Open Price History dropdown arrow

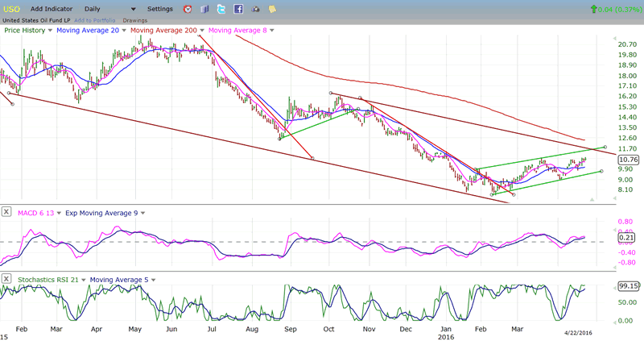click(x=50, y=30)
